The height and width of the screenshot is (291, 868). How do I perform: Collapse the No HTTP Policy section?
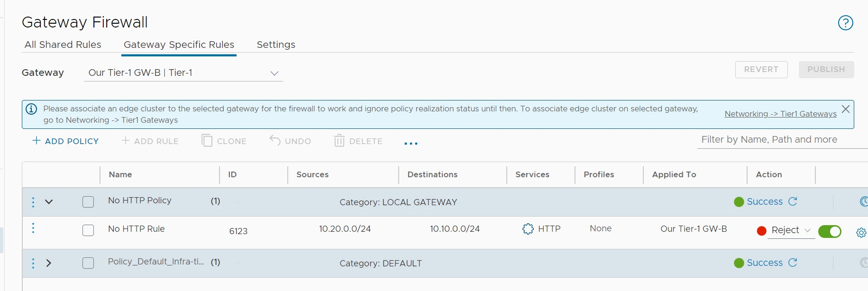coord(48,202)
